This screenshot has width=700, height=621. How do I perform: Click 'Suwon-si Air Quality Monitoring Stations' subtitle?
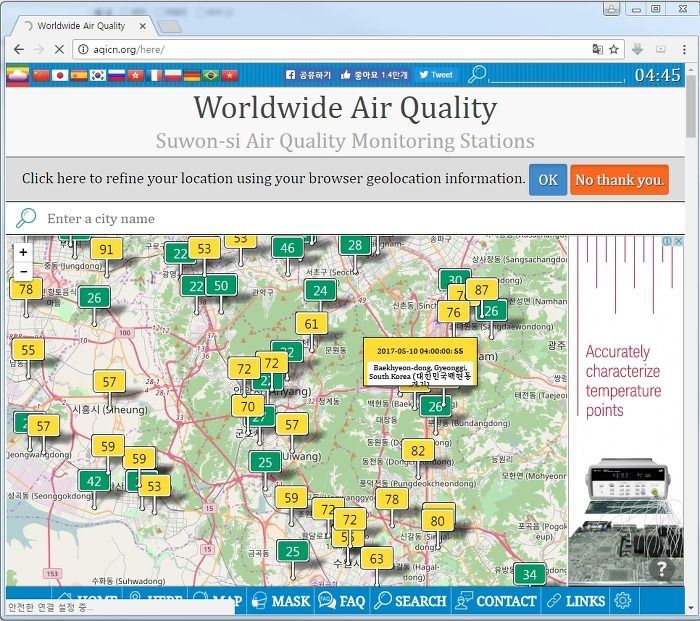click(345, 141)
